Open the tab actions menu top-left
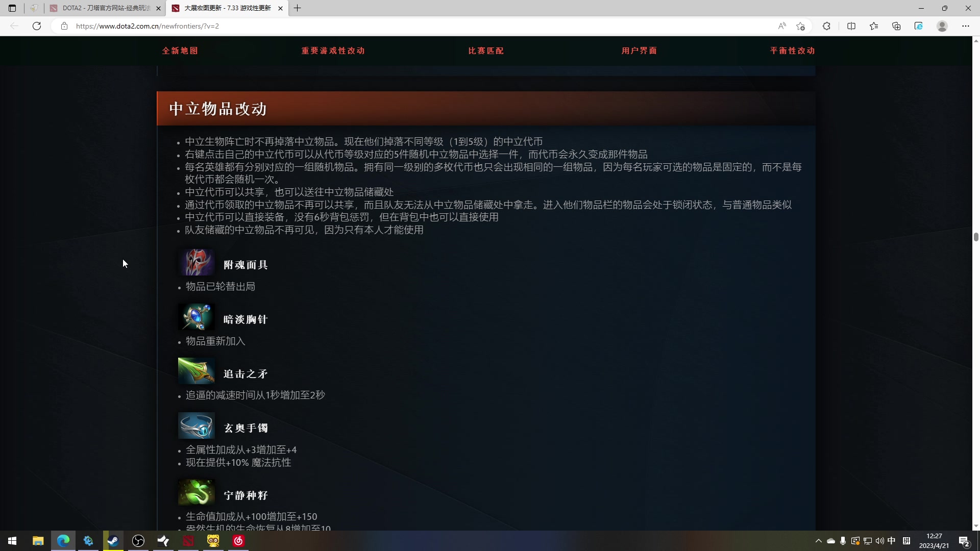 coord(12,8)
